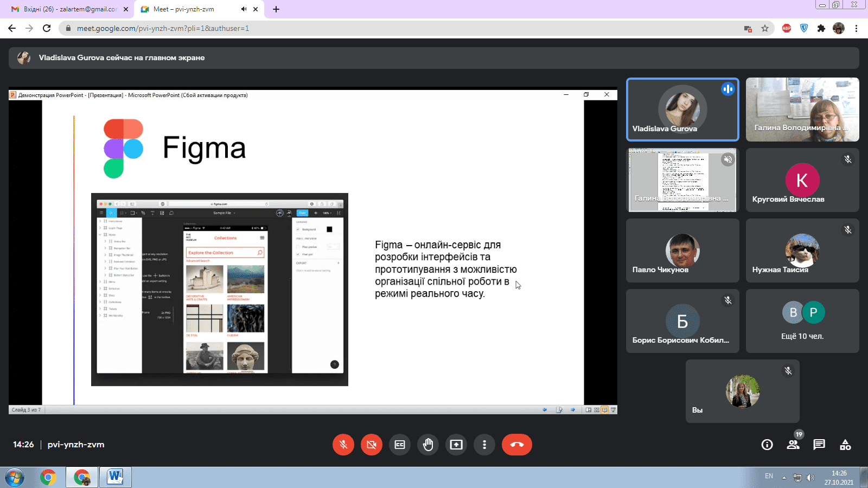Open the Chrome profile avatar
868x488 pixels.
tap(839, 28)
